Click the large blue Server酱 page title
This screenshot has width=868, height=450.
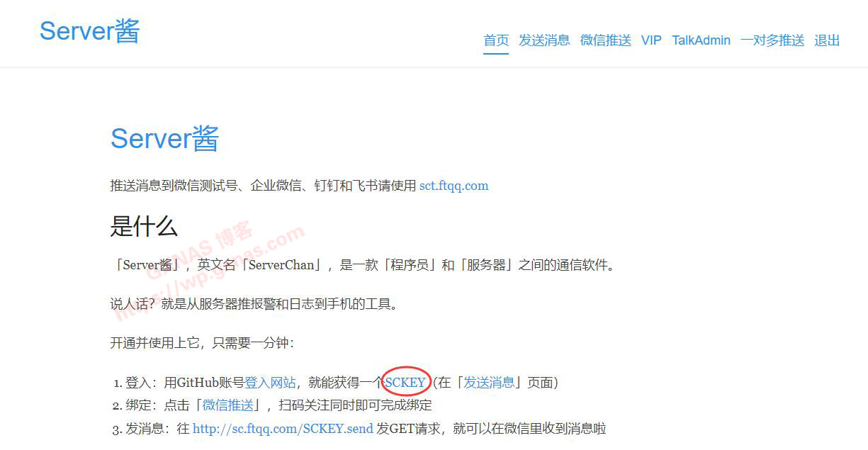pyautogui.click(x=164, y=138)
